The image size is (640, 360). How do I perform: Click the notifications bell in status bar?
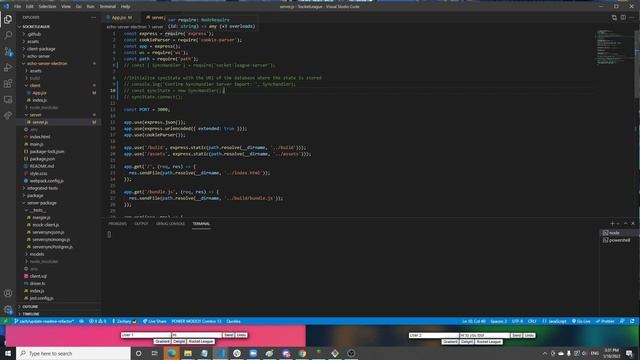(632, 321)
